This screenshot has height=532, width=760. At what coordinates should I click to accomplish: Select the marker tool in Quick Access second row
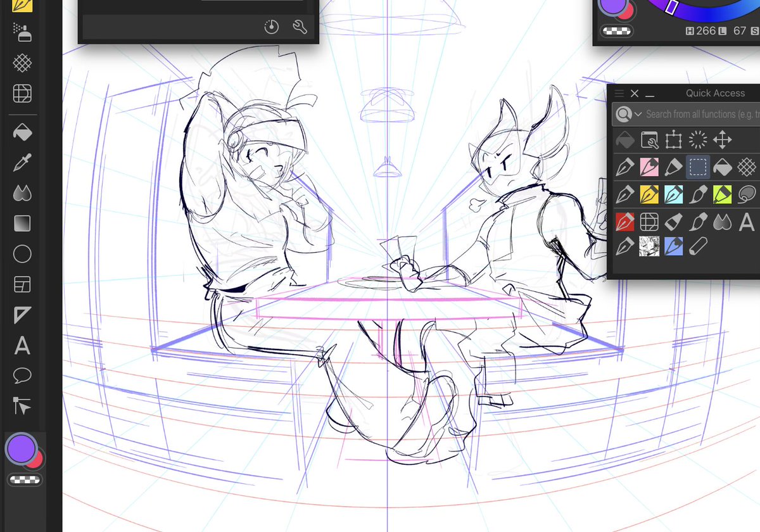(674, 167)
